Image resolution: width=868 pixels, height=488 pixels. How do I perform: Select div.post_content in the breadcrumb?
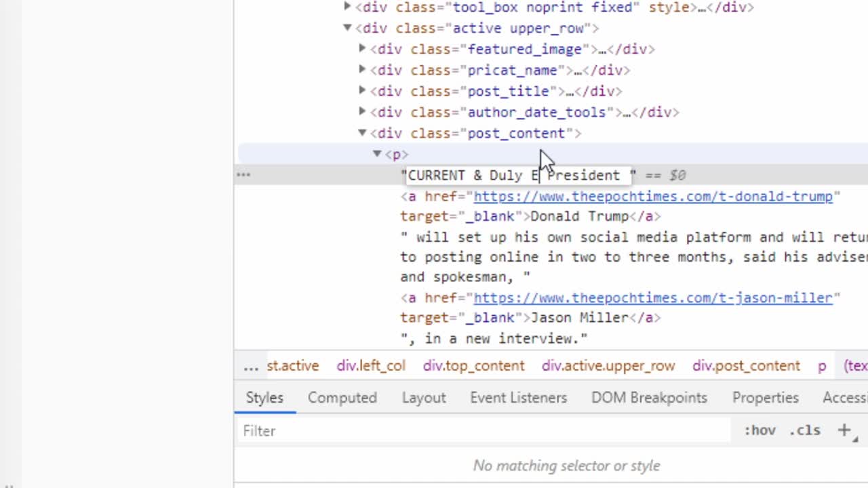[746, 366]
